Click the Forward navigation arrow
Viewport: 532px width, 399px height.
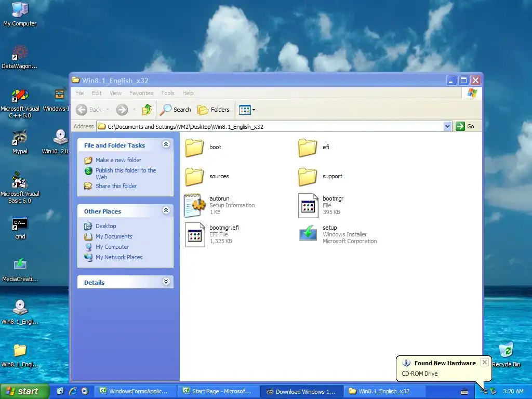pos(122,110)
